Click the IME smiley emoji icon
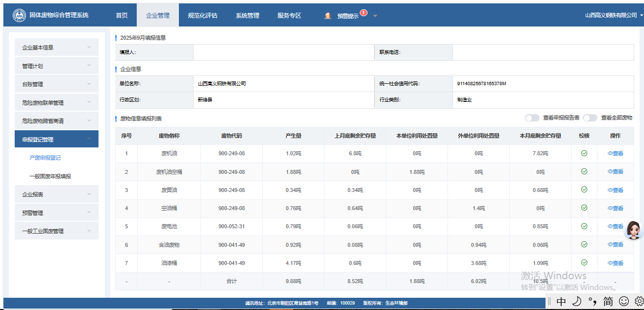 click(x=624, y=301)
